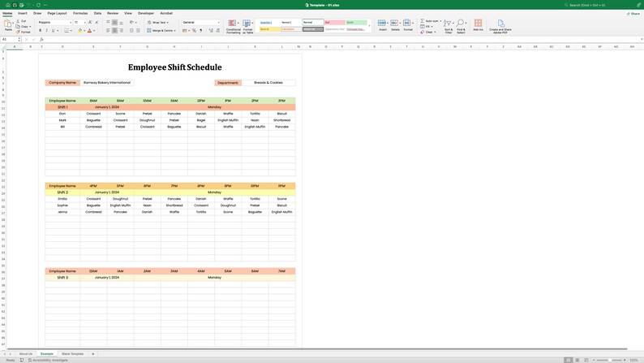Click the Increase font size icon
Viewport: 644px width, 363px height.
click(90, 22)
